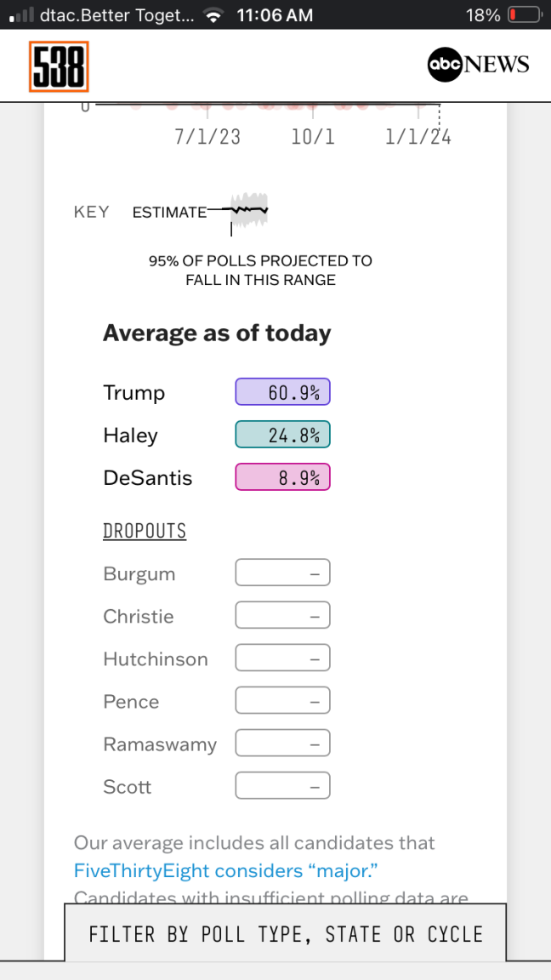Tap the 538 logo icon
551x980 pixels.
point(59,66)
